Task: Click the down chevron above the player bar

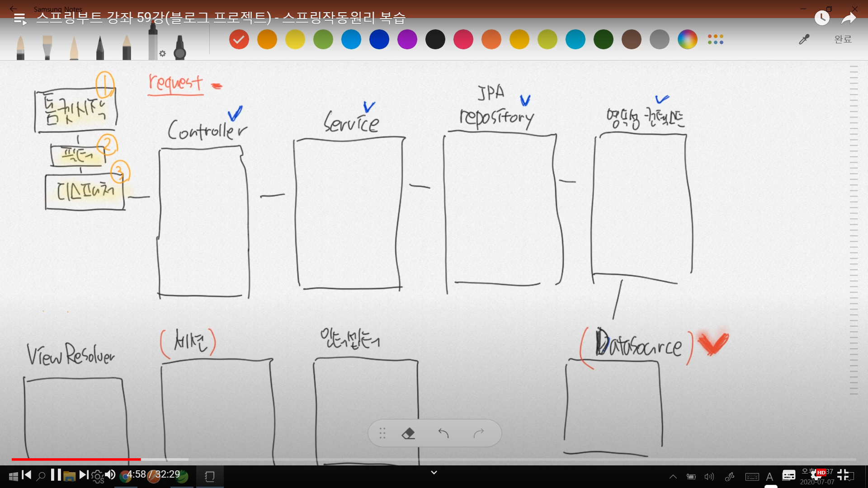Action: [434, 473]
